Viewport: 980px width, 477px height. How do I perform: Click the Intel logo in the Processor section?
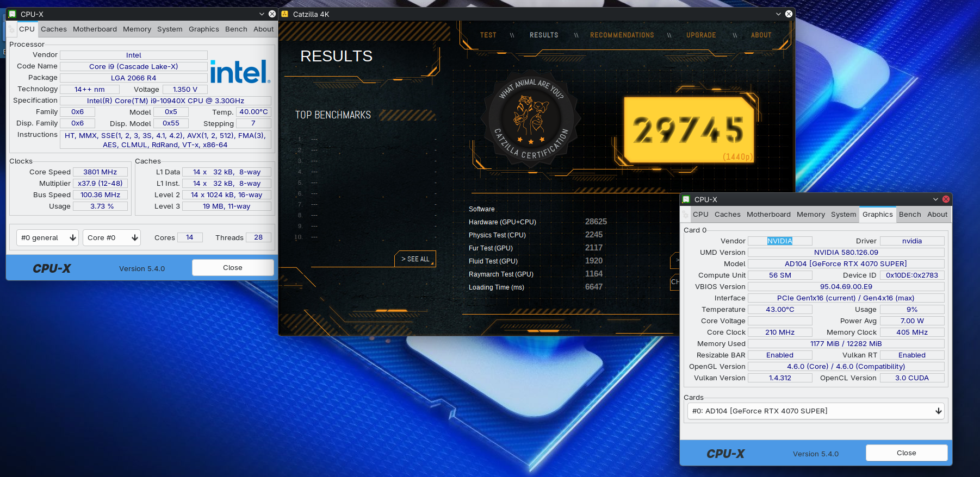(x=240, y=72)
